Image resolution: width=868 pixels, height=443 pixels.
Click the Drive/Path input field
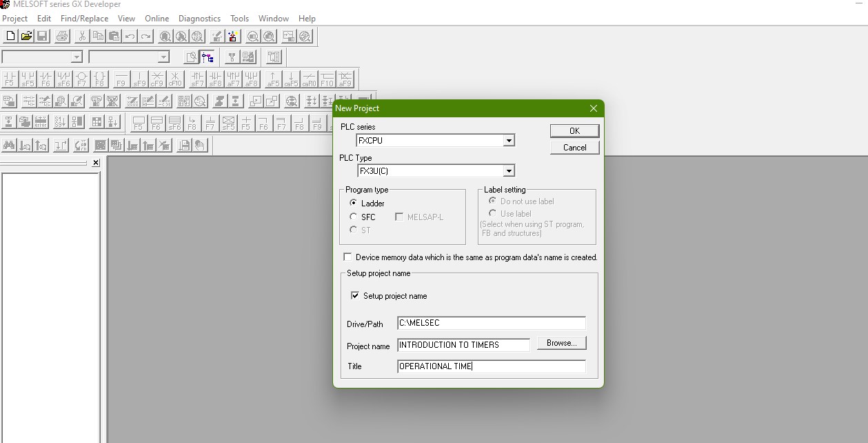coord(492,323)
